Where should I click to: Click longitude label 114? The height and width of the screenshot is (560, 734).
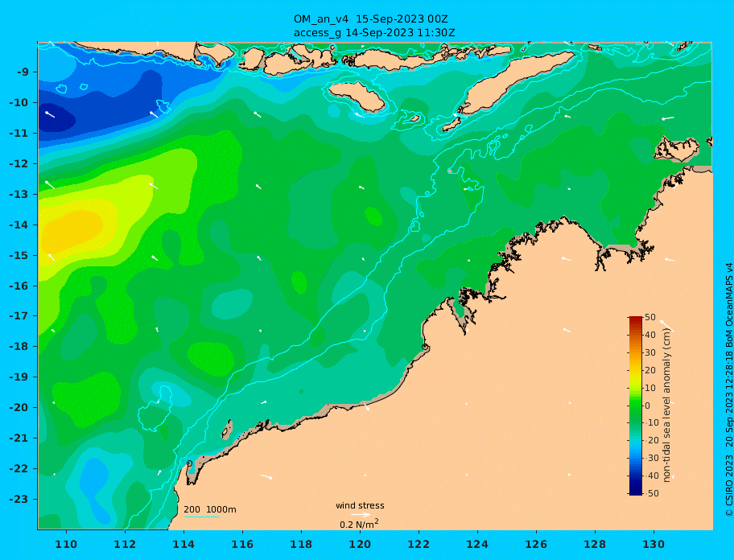pos(183,544)
